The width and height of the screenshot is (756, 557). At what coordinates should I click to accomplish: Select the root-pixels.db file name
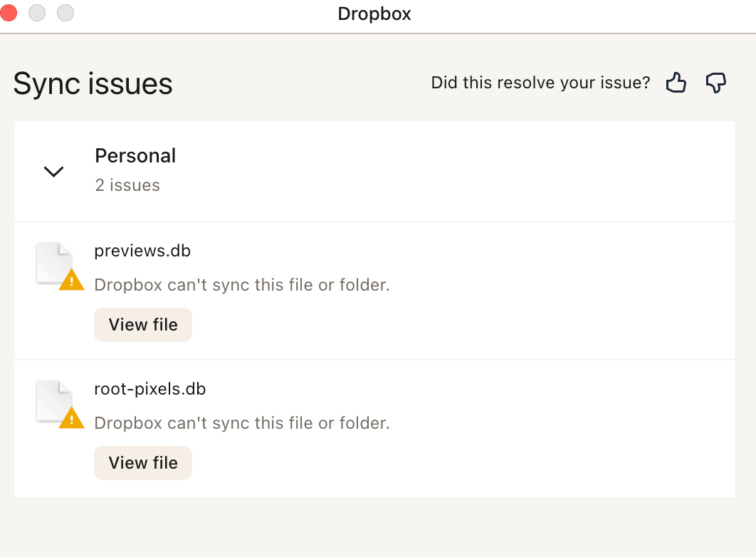point(149,389)
